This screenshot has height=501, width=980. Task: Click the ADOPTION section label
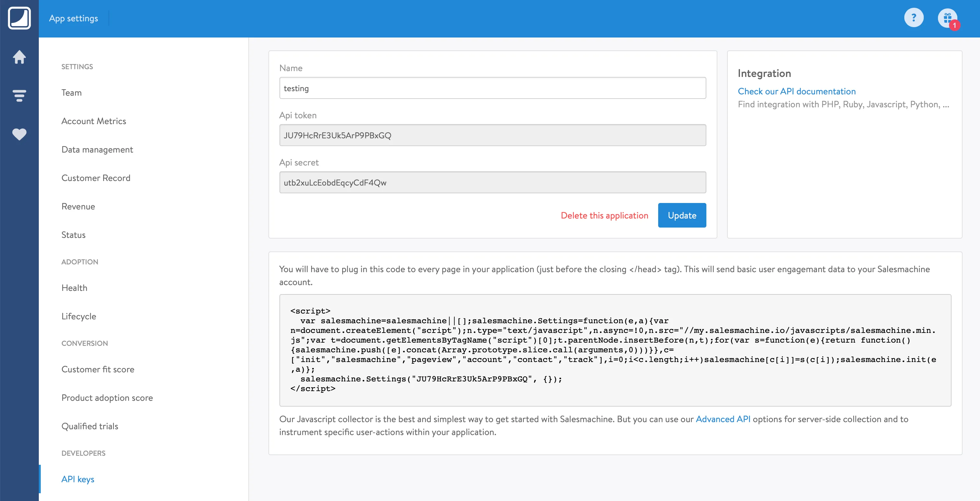click(x=80, y=262)
